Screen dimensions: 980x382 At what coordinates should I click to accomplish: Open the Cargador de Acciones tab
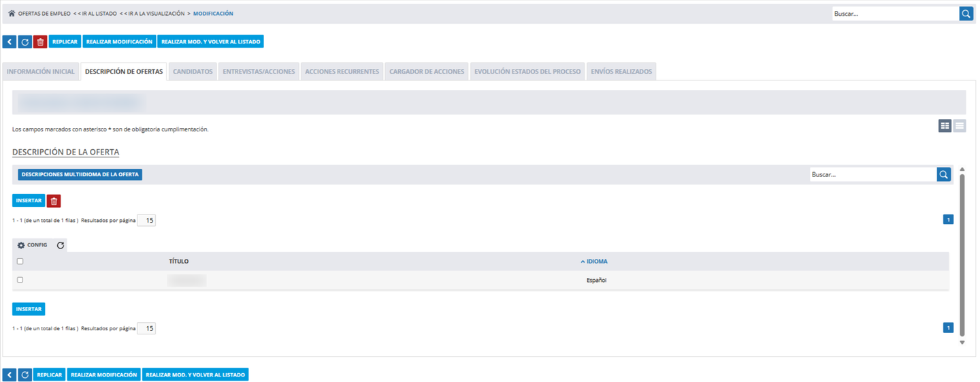pos(427,71)
